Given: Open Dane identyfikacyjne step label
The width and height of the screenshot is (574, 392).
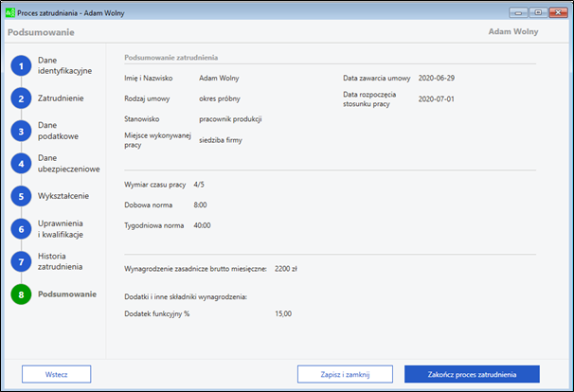Looking at the screenshot, I should 64,65.
